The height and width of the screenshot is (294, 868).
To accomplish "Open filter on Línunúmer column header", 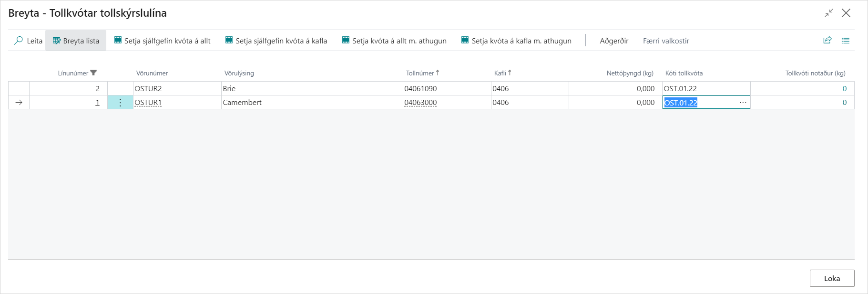I will (93, 73).
